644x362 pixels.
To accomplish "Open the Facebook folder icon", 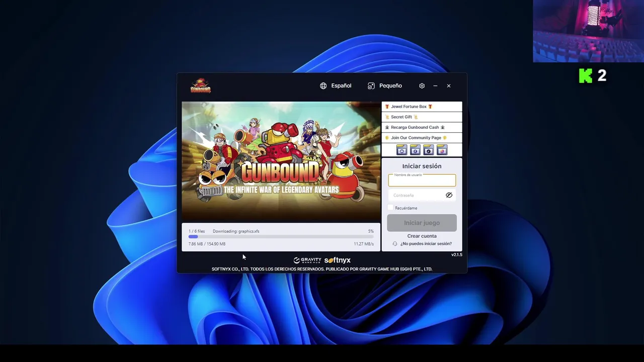I will click(x=415, y=150).
